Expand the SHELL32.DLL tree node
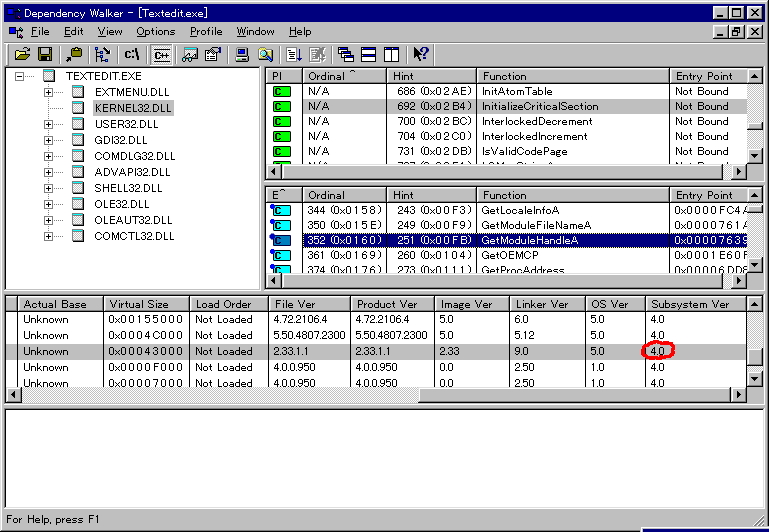The height and width of the screenshot is (532, 769). pyautogui.click(x=48, y=188)
